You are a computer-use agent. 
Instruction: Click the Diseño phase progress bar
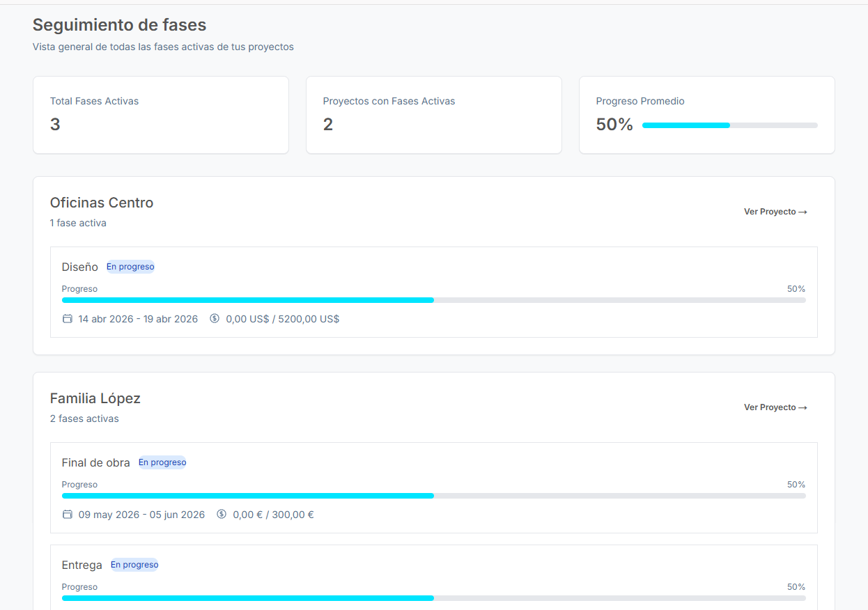[434, 300]
